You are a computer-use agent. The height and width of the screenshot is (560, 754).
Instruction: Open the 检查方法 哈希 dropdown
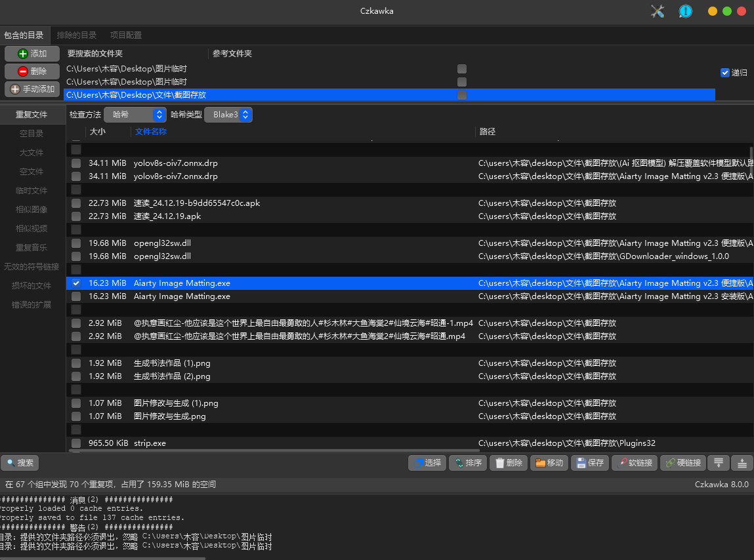135,114
